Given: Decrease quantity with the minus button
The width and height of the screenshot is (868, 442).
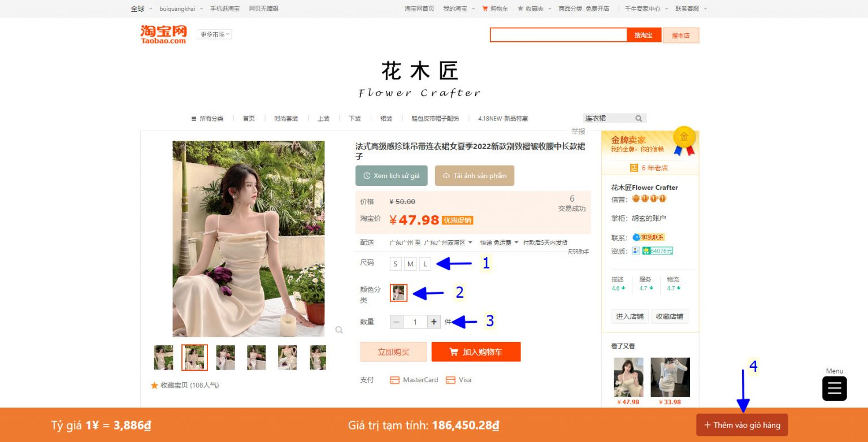Looking at the screenshot, I should (x=396, y=322).
